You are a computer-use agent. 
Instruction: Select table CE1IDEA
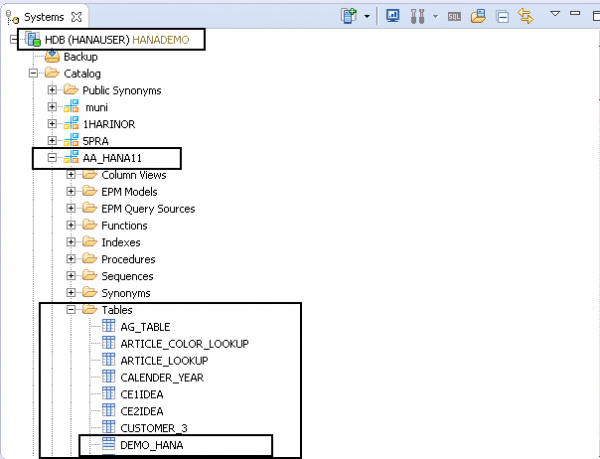coord(142,394)
